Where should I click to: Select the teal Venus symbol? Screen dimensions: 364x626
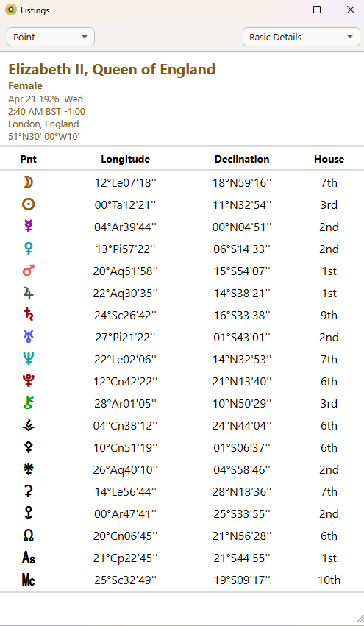[x=29, y=249]
